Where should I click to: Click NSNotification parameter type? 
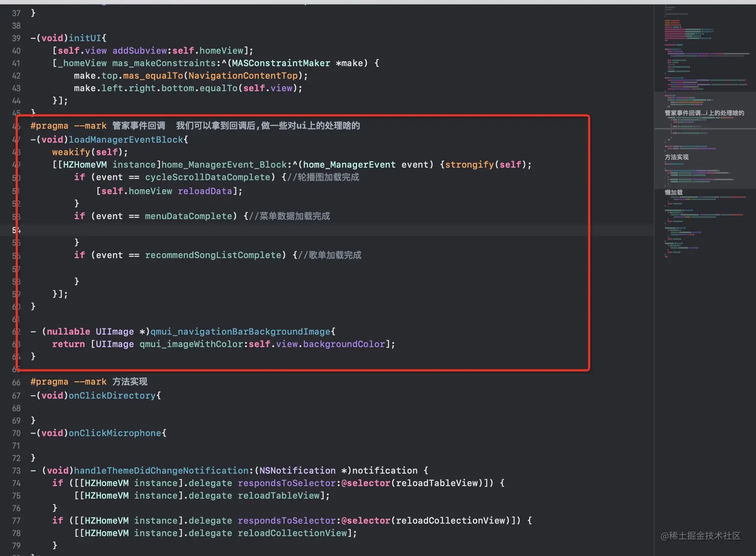297,470
